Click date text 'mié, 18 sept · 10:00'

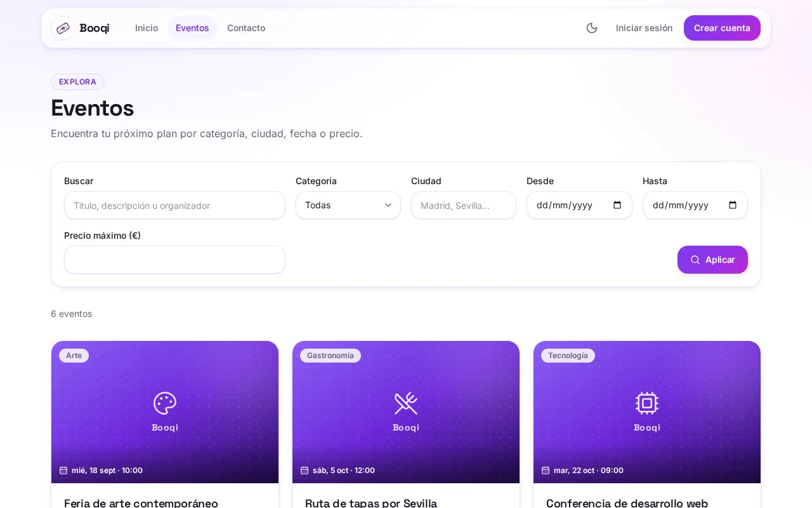(107, 471)
